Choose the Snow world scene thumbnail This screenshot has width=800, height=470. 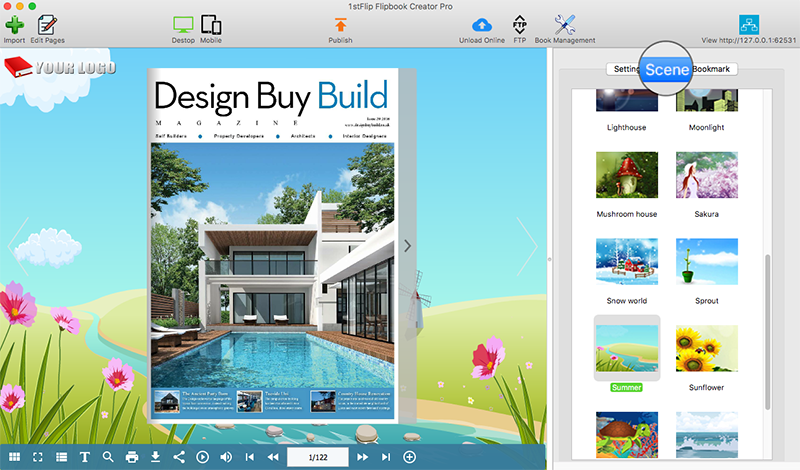[627, 261]
